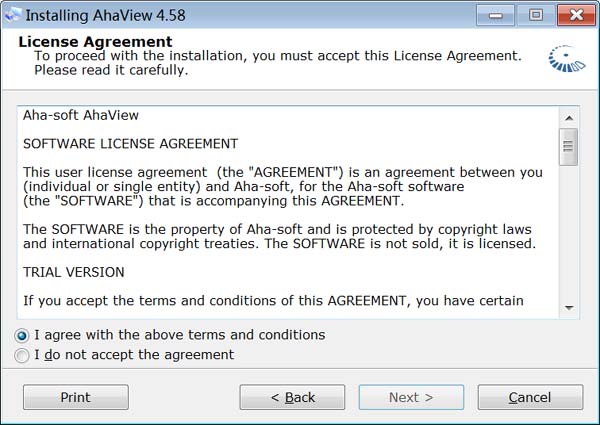Click the AhaView logo in the header
The image size is (600, 425).
pos(566,59)
